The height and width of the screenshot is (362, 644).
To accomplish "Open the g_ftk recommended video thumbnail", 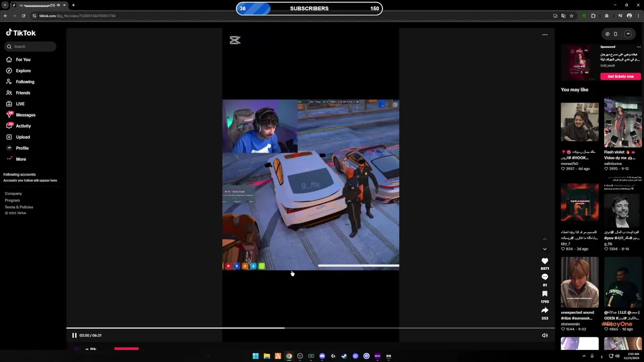I will tap(623, 202).
